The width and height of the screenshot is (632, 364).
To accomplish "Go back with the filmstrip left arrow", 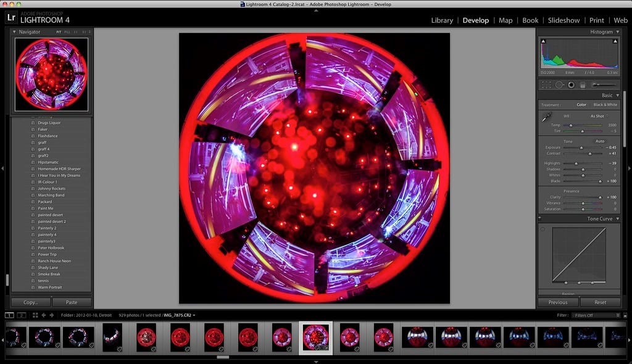I will tap(44, 315).
